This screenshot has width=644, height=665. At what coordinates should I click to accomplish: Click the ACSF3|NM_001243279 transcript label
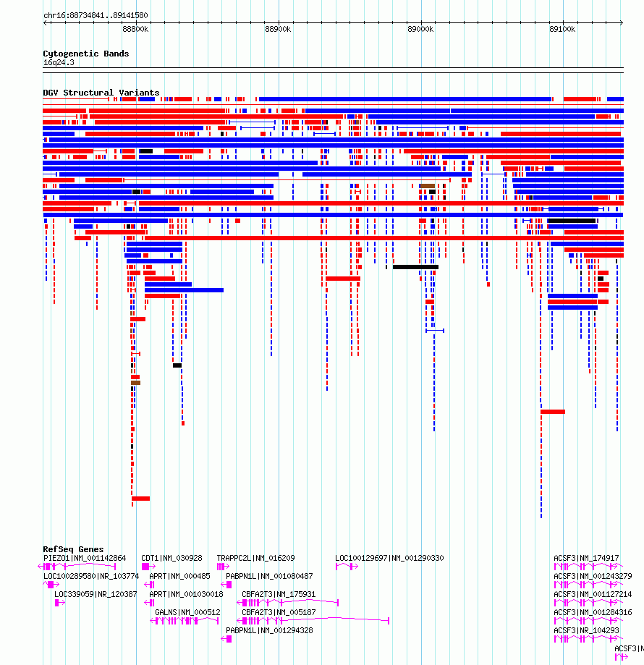593,577
